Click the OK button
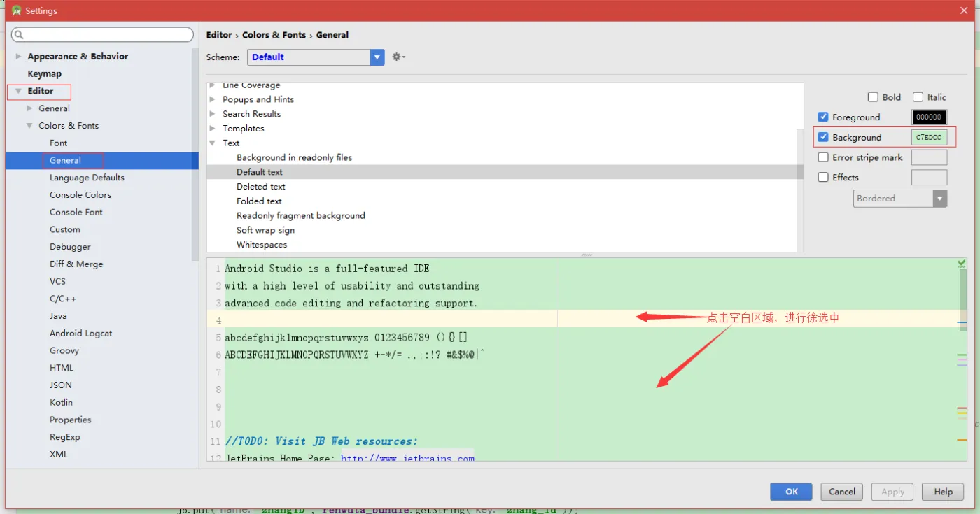This screenshot has width=980, height=514. pos(791,492)
